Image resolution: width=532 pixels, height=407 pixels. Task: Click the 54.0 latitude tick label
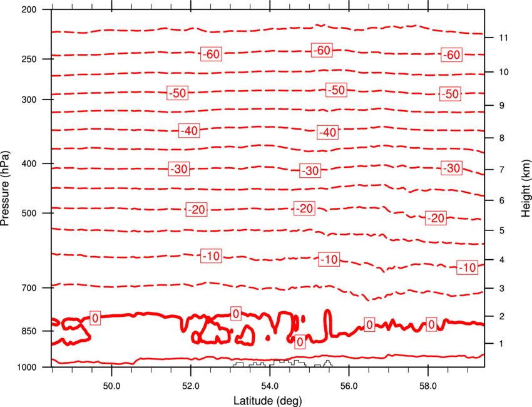(270, 386)
